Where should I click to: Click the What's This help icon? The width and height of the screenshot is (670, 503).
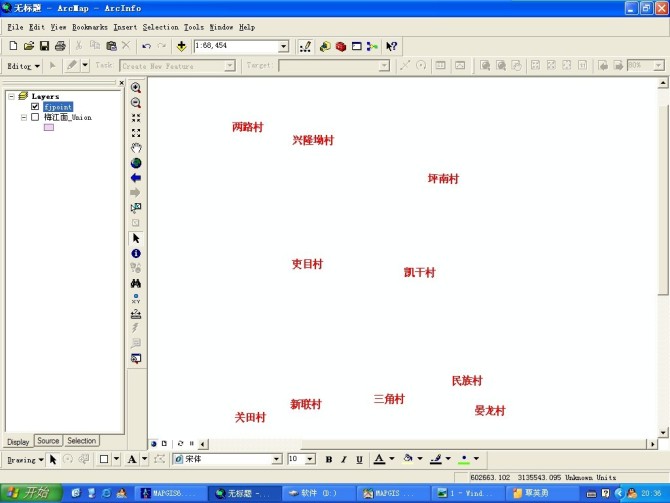pos(391,46)
